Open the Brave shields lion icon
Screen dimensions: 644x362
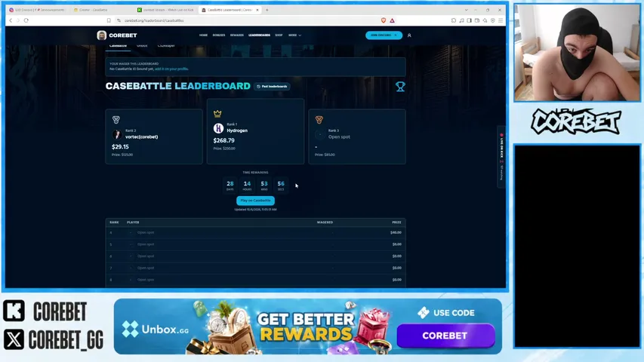point(384,20)
